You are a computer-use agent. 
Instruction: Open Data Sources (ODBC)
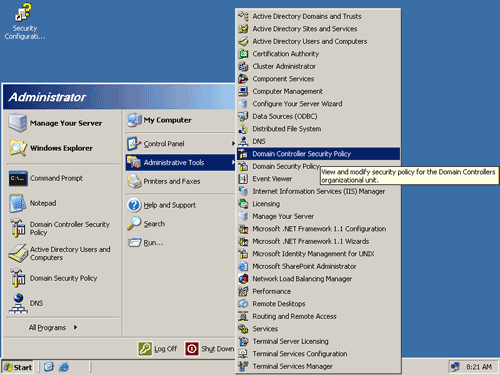point(318,116)
